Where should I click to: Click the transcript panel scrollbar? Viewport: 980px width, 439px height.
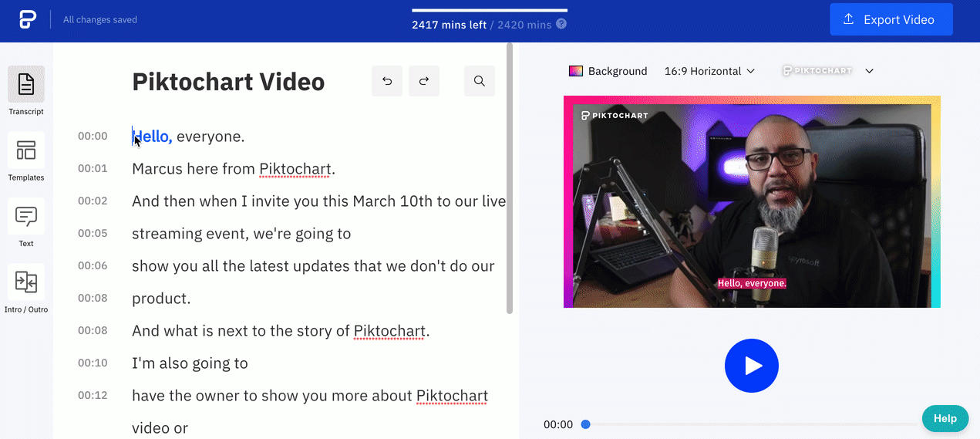(509, 178)
